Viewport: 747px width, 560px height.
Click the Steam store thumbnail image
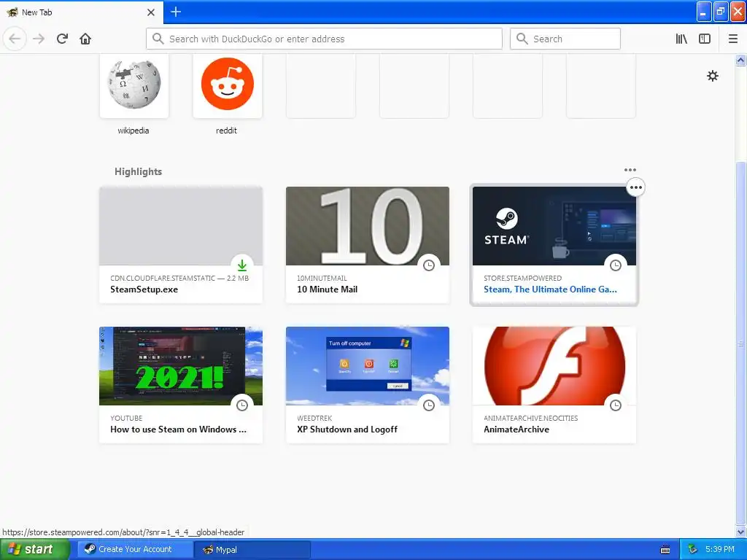tap(554, 226)
